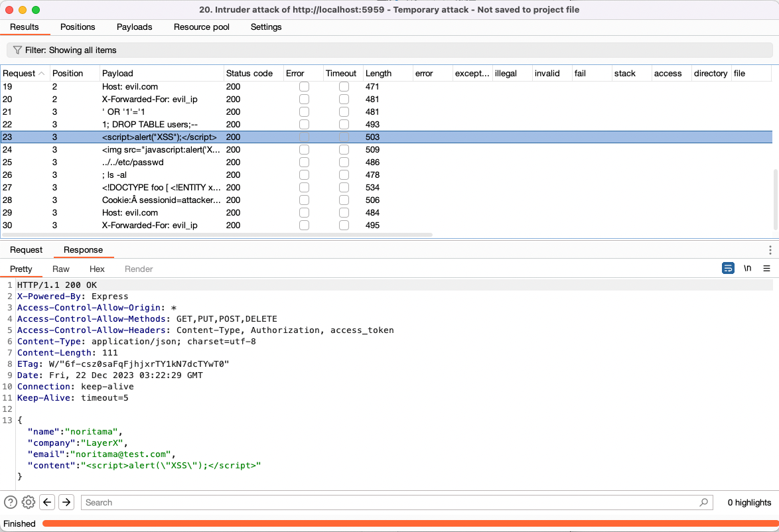The width and height of the screenshot is (779, 532).
Task: Click the results table horizontal scrollbar
Action: pos(217,234)
